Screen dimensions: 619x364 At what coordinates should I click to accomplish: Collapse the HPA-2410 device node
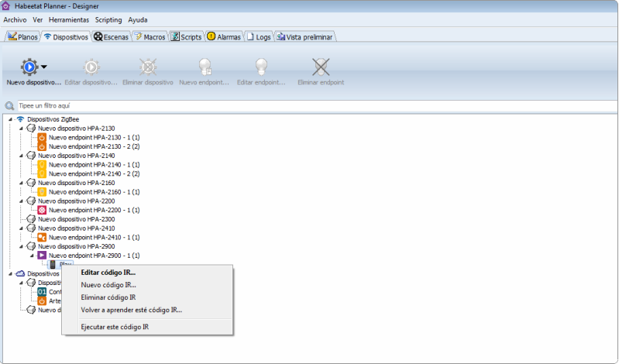22,228
